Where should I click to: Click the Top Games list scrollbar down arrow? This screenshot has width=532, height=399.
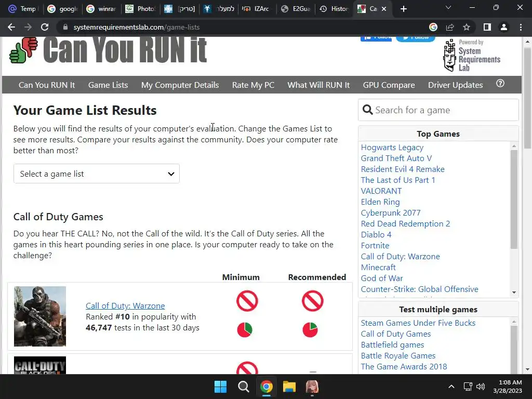click(x=514, y=292)
